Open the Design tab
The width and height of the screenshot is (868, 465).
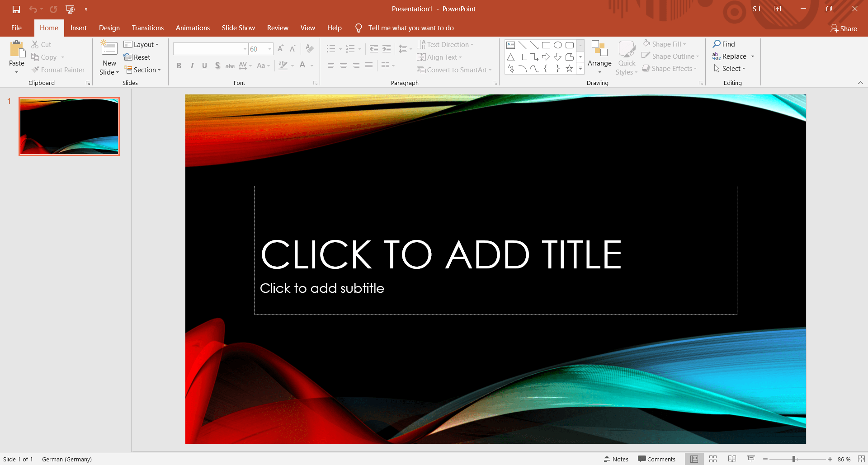[x=109, y=28]
